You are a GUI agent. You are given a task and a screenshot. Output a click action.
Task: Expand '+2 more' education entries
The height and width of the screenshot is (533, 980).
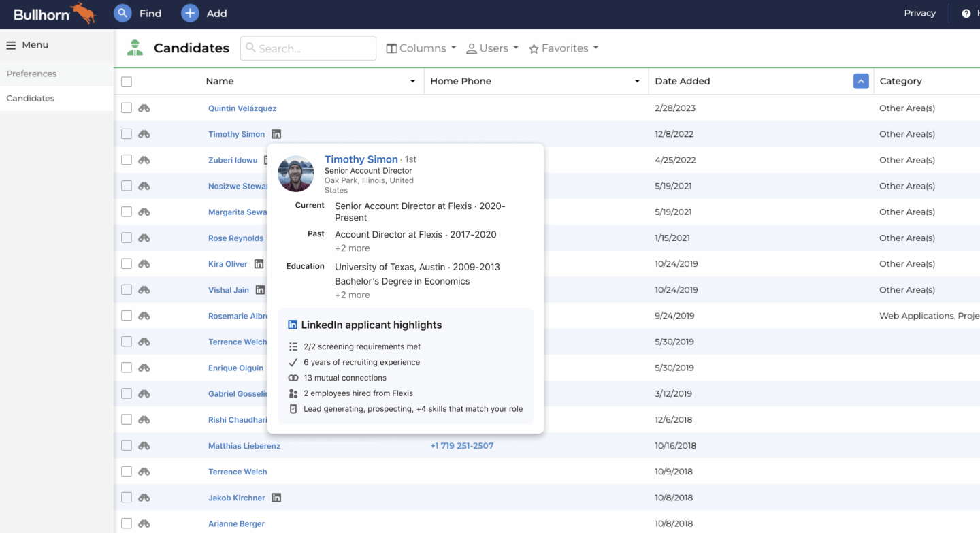[353, 295]
